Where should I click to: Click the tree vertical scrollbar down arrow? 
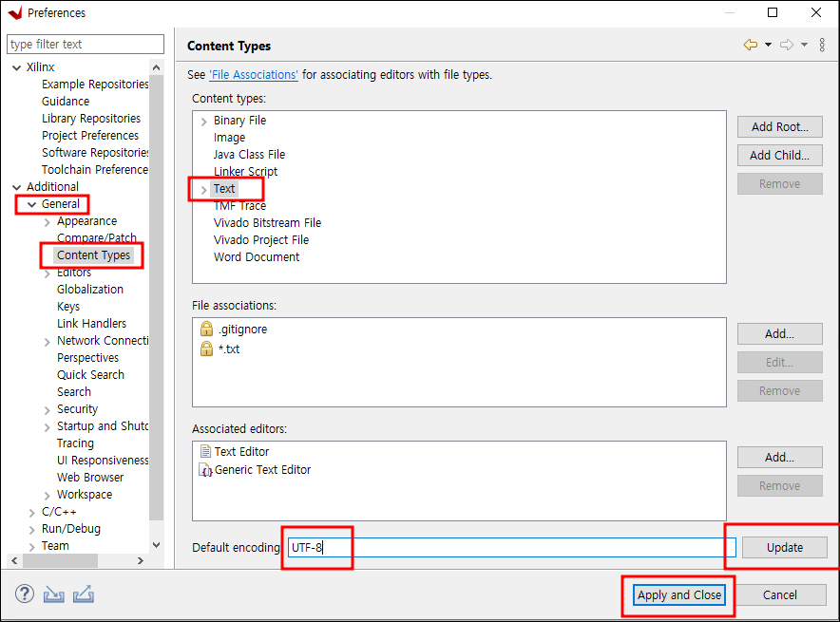157,545
